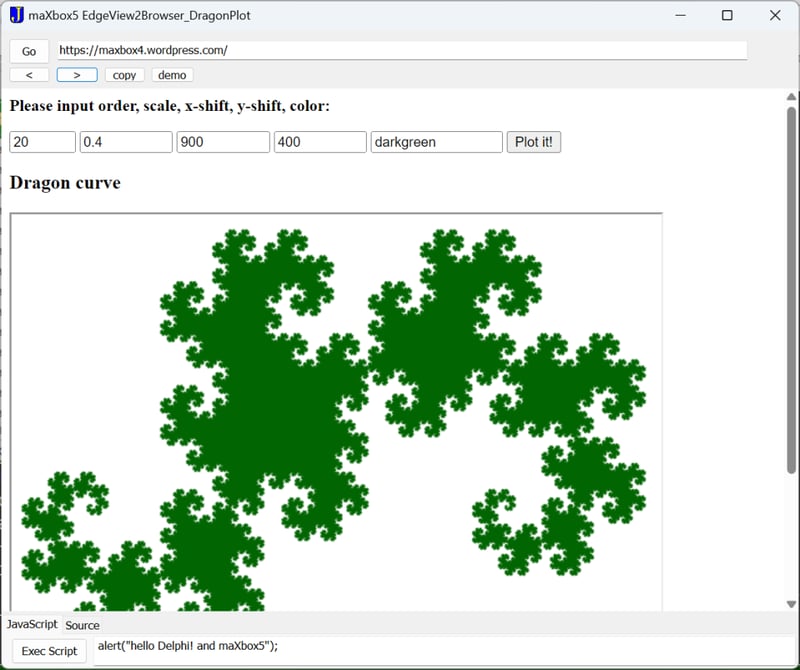This screenshot has height=670, width=800.
Task: Edit the darkgreen color value field
Action: pos(436,141)
